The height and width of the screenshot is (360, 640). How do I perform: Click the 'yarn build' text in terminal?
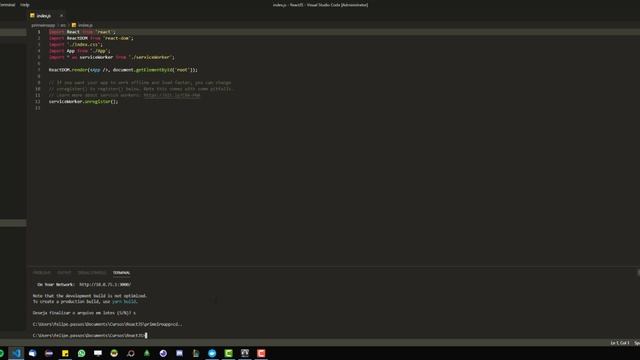coord(124,302)
